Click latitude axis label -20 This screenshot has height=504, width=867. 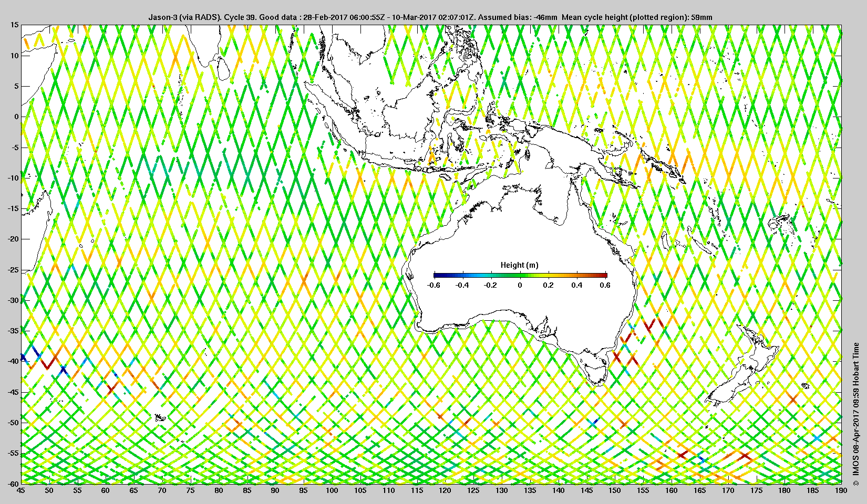click(x=13, y=239)
